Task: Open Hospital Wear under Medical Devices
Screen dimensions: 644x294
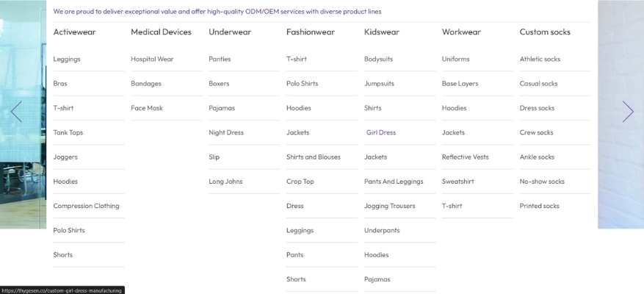Action: click(x=152, y=59)
